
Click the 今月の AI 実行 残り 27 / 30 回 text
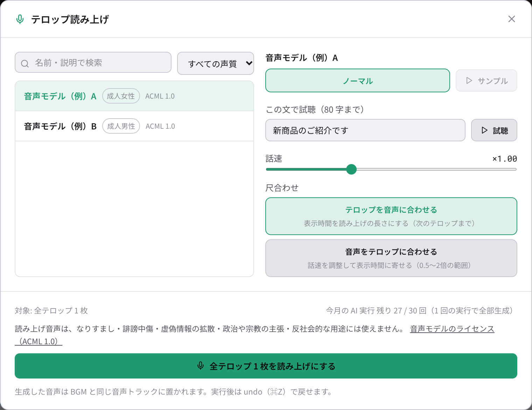click(x=376, y=311)
